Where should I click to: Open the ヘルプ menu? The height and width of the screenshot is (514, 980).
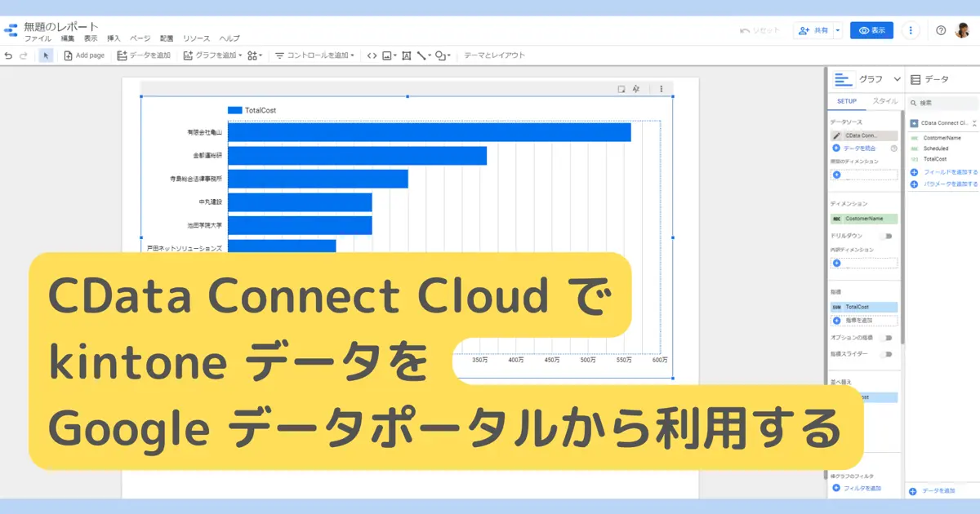(229, 38)
